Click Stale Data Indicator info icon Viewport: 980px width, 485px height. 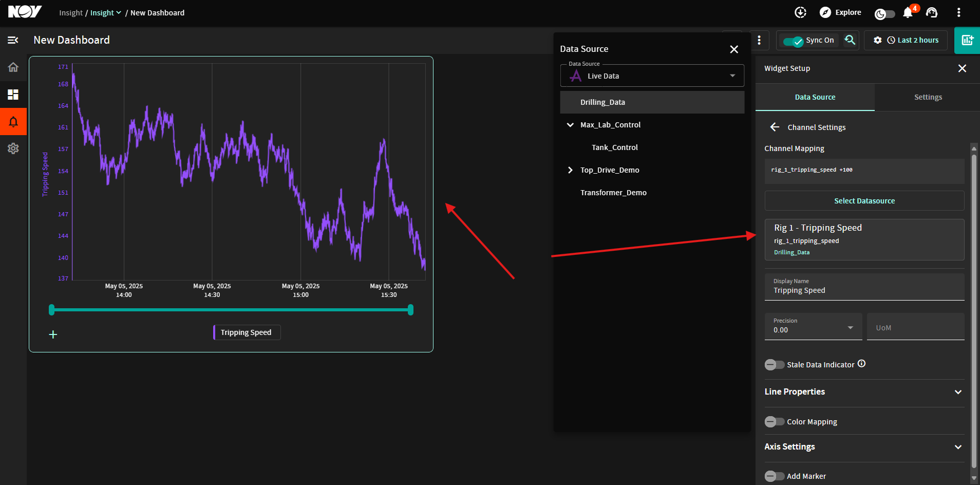point(862,364)
